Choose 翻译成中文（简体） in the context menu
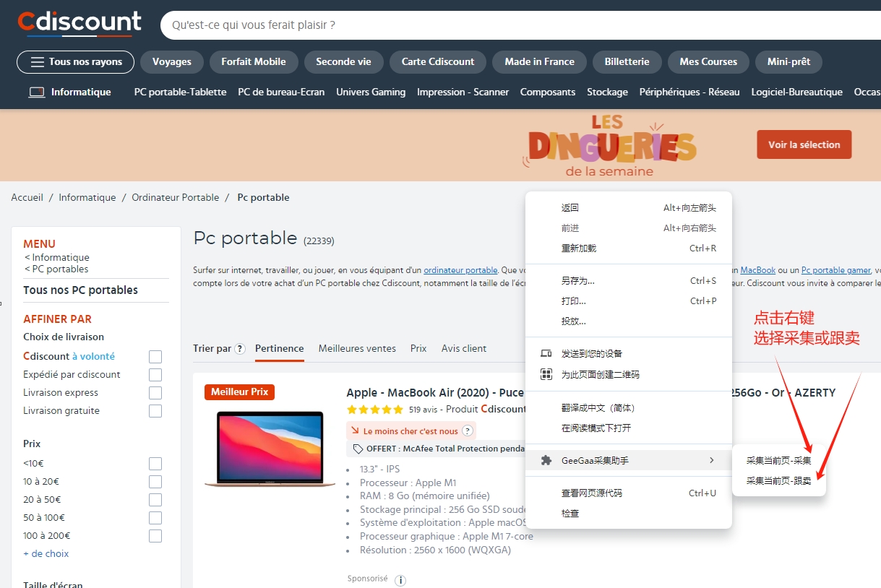This screenshot has width=881, height=588. 629,408
